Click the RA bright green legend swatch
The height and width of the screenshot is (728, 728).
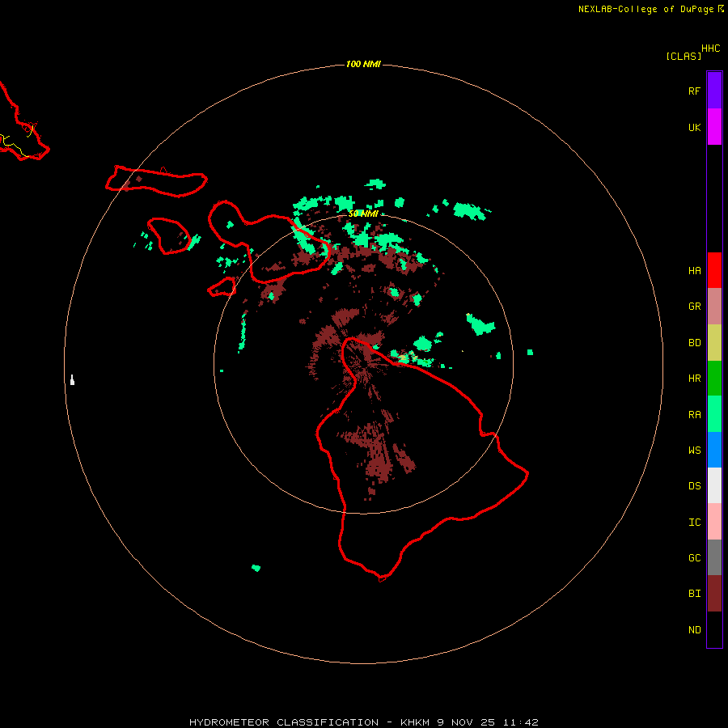click(714, 414)
